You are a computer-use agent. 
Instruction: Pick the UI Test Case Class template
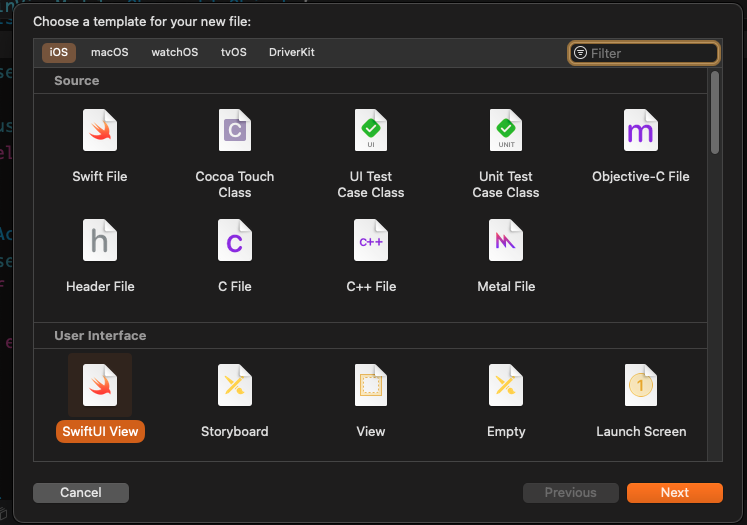point(370,131)
